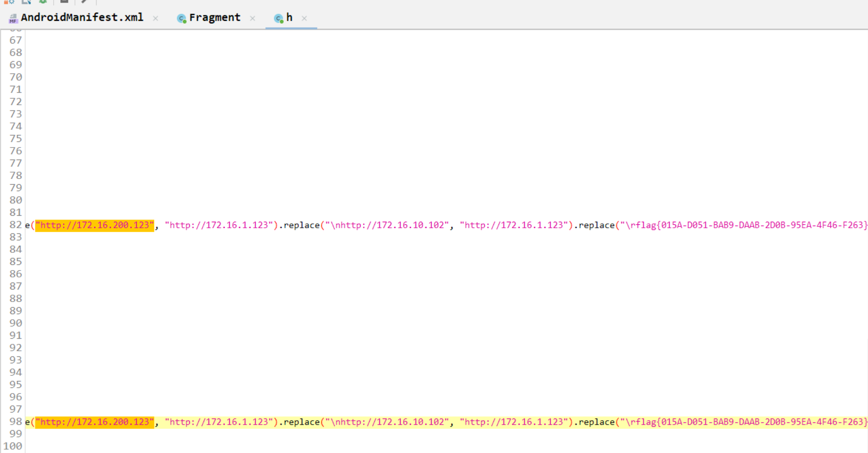Click line number 100 in the gutter
Viewport: 868px width, 453px height.
(13, 446)
